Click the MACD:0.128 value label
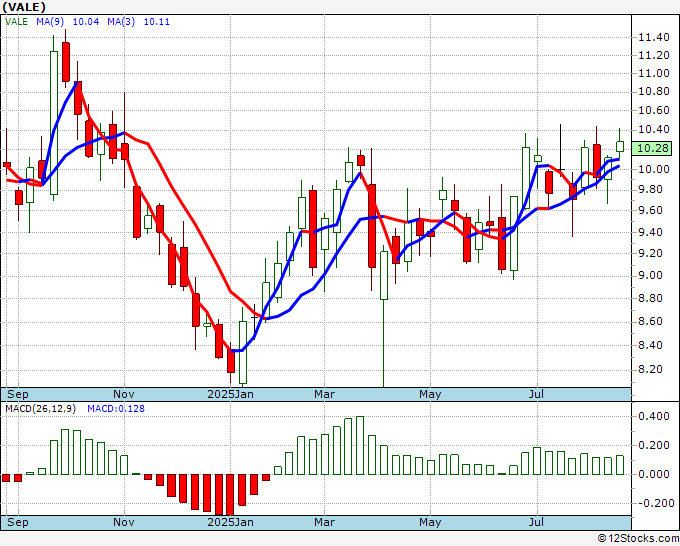The image size is (680, 546). [x=116, y=409]
